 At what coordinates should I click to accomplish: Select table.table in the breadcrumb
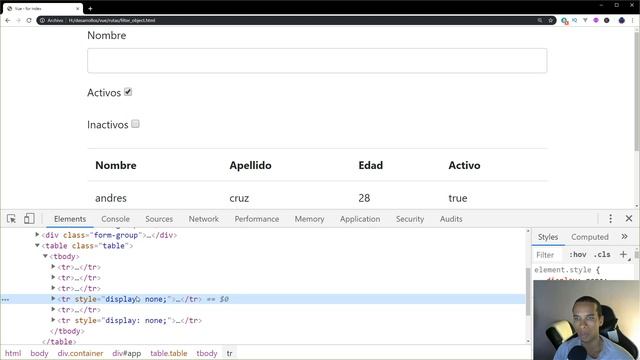click(x=169, y=353)
